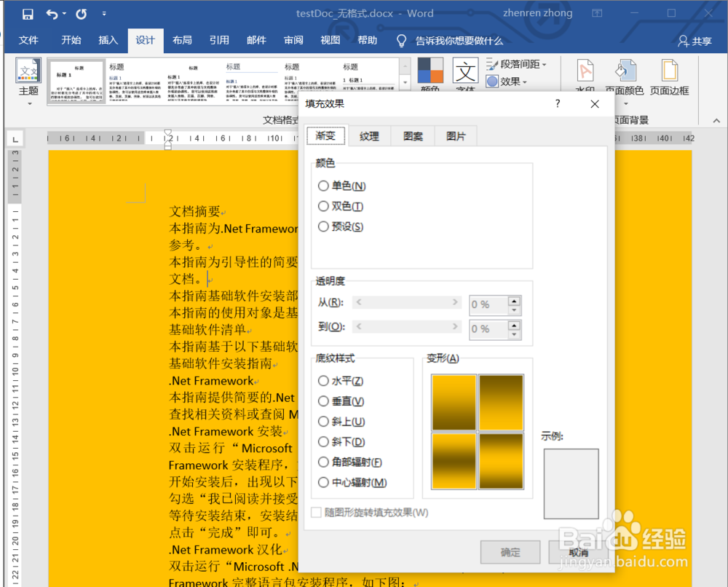The image size is (728, 587).
Task: Pick the top-left gradient variant
Action: pos(454,403)
